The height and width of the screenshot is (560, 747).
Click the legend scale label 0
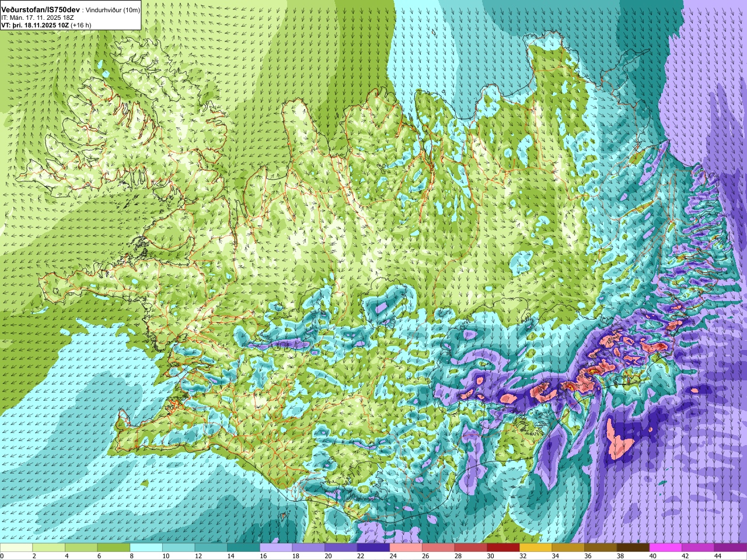point(2,556)
